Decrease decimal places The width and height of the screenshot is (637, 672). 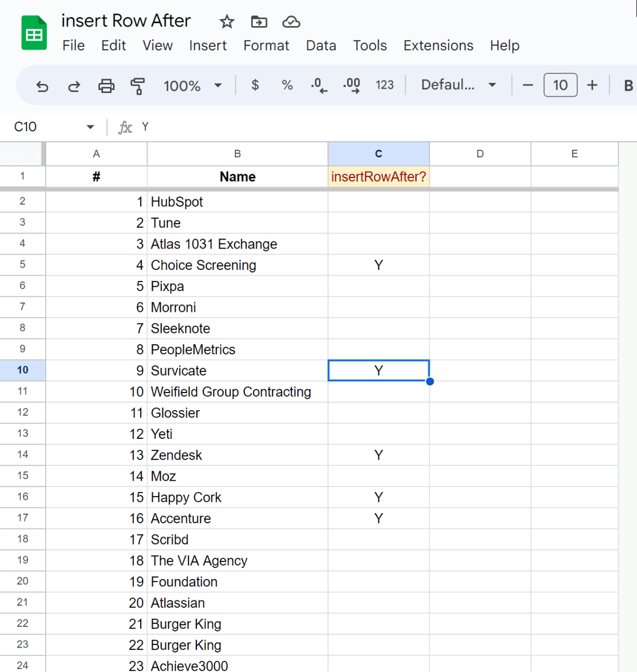[x=319, y=85]
